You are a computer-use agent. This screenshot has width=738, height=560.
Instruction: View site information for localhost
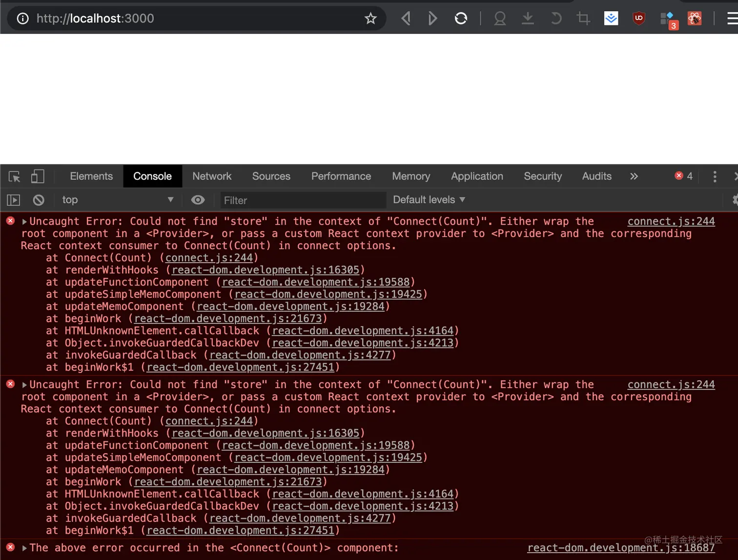[22, 19]
